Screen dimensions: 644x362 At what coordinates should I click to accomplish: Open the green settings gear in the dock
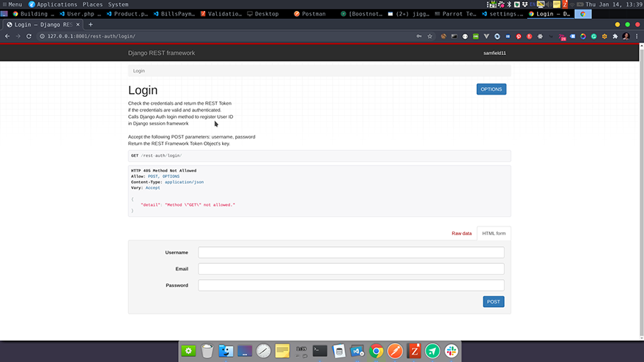pyautogui.click(x=188, y=351)
